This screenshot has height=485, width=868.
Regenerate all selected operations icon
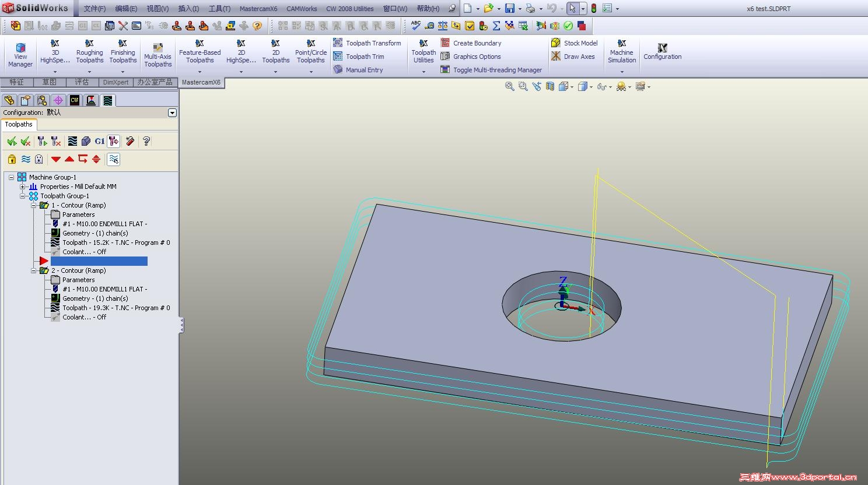pyautogui.click(x=41, y=141)
